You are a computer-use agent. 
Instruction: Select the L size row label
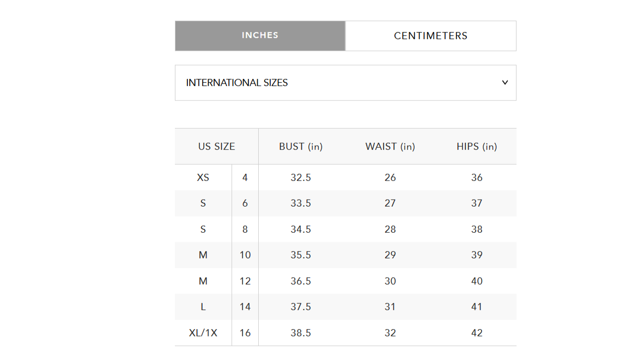pos(203,307)
